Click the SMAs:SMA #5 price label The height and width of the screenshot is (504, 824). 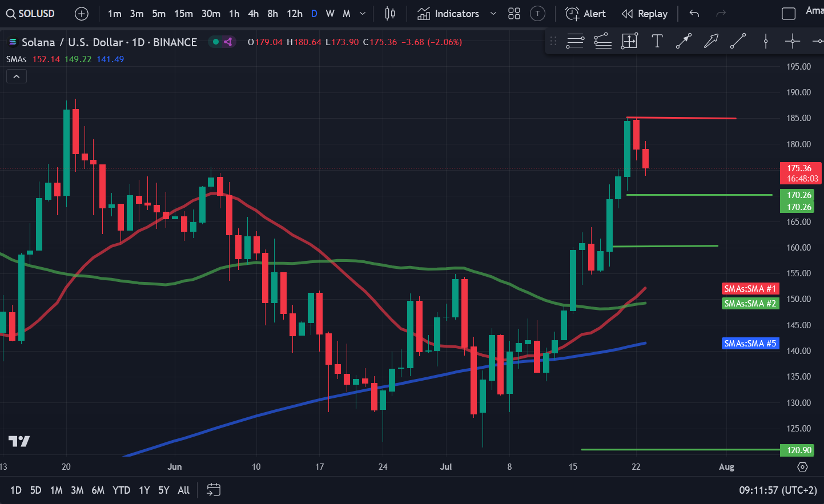point(750,344)
